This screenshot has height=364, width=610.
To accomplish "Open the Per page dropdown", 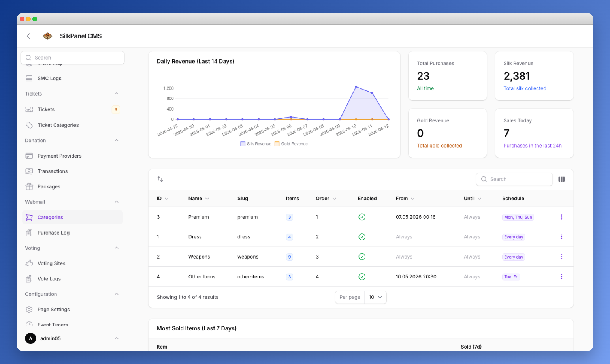I will click(x=375, y=297).
